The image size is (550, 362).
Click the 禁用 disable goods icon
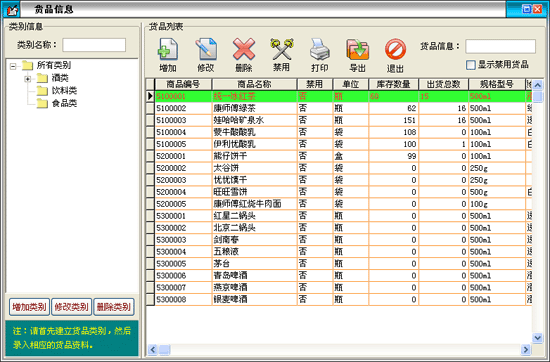281,49
